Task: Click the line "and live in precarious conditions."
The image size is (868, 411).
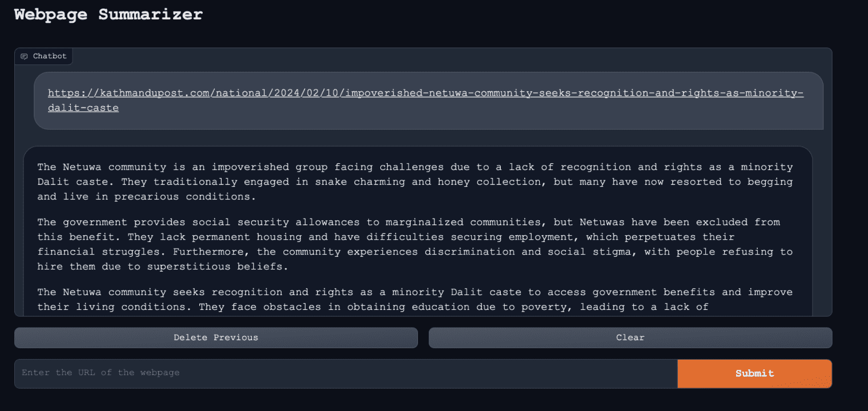Action: [147, 197]
